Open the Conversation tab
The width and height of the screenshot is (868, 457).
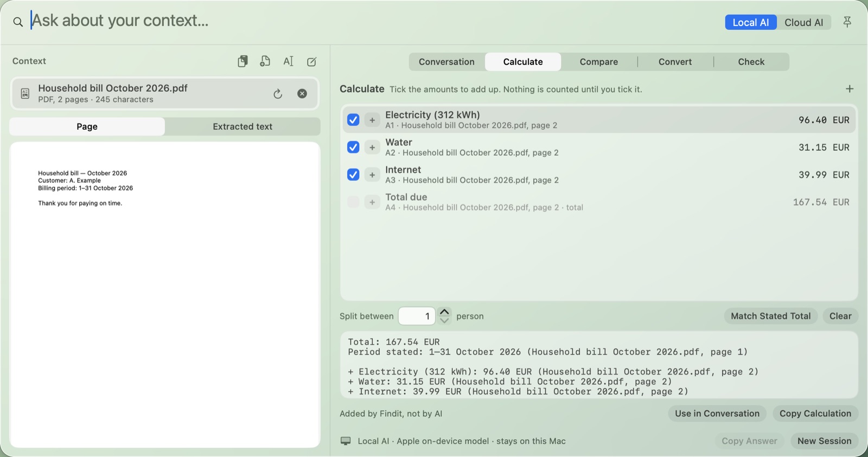pos(446,62)
